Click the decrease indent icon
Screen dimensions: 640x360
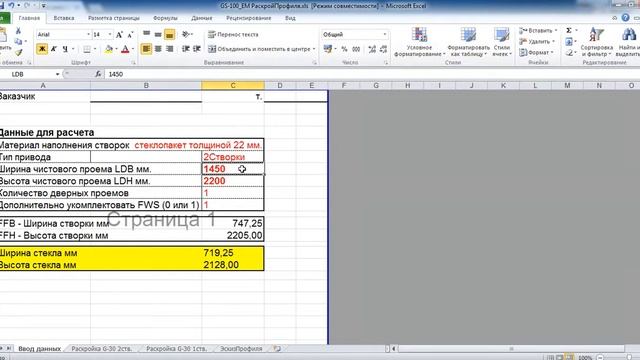tap(186, 49)
